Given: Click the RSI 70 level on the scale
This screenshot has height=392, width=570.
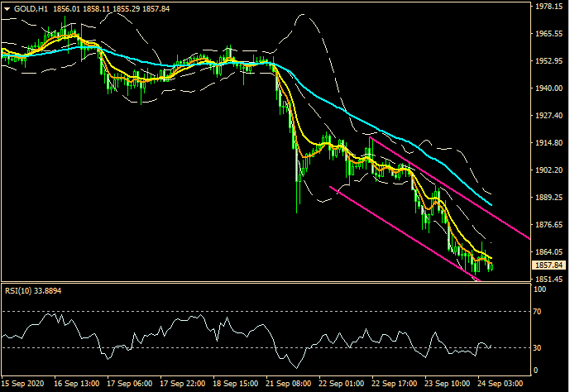Looking at the screenshot, I should pos(538,312).
